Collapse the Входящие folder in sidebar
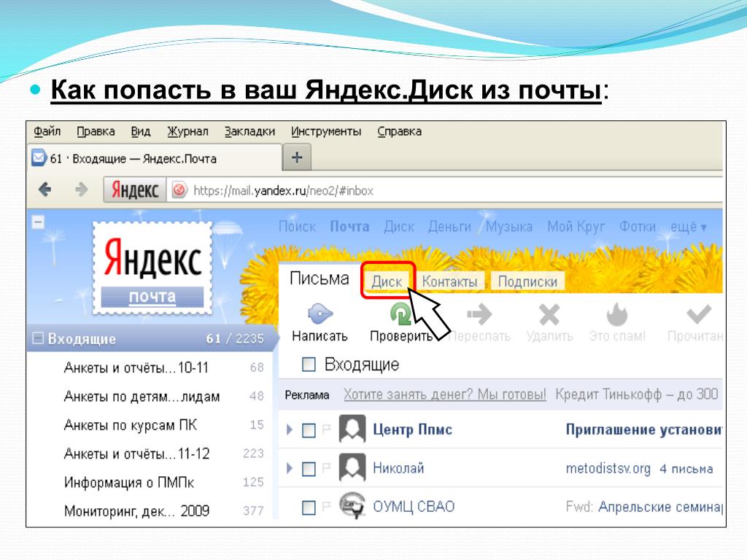Image resolution: width=747 pixels, height=560 pixels. tap(38, 338)
